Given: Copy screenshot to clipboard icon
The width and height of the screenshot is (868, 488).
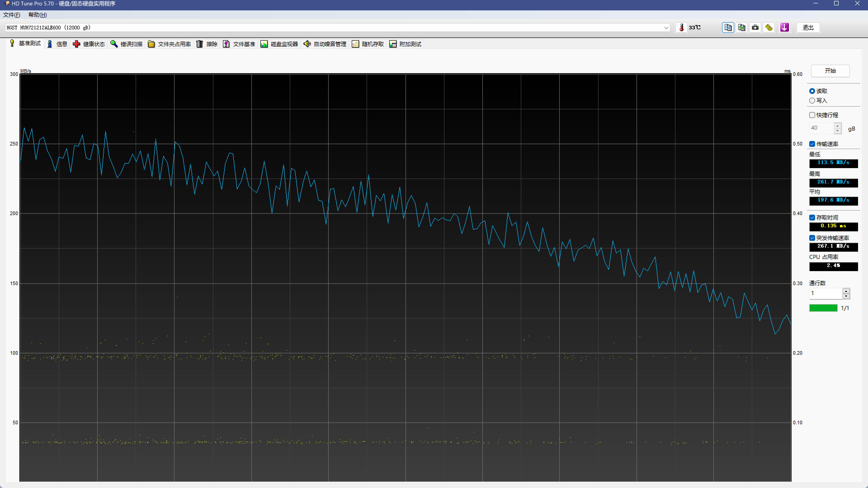Looking at the screenshot, I should tap(742, 28).
